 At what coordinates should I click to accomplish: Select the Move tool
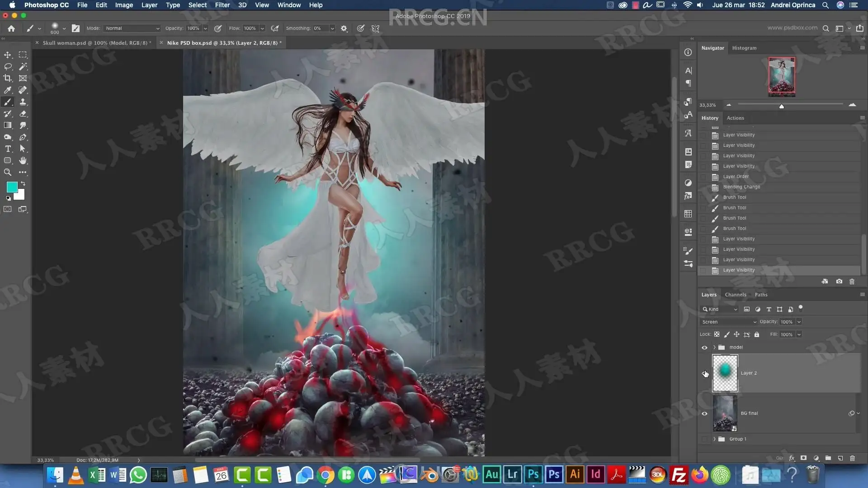[x=8, y=55]
